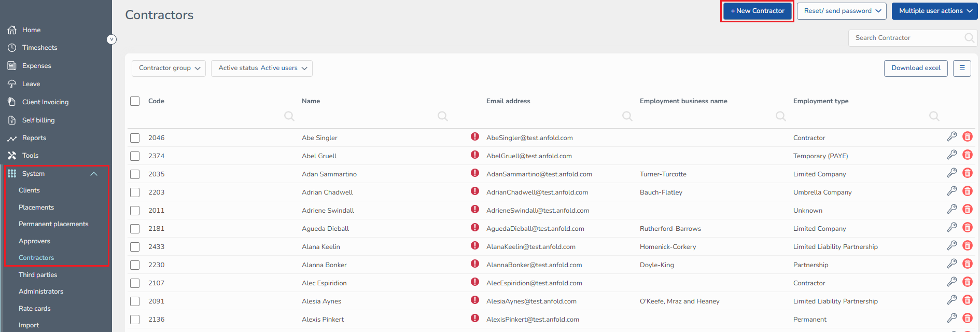Click the key icon for Alexis Pinkert
This screenshot has width=980, height=332.
coord(952,318)
